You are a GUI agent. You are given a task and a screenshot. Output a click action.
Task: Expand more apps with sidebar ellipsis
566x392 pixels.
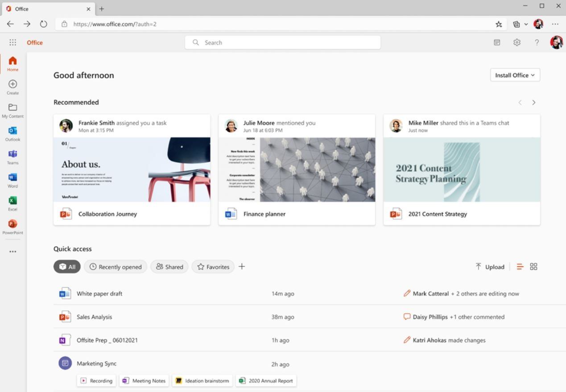(x=12, y=252)
